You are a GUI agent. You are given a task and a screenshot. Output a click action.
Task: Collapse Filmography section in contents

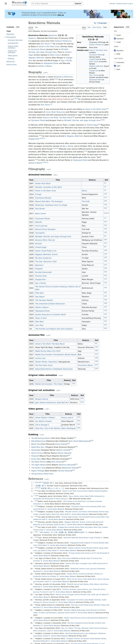click(x=5, y=37)
